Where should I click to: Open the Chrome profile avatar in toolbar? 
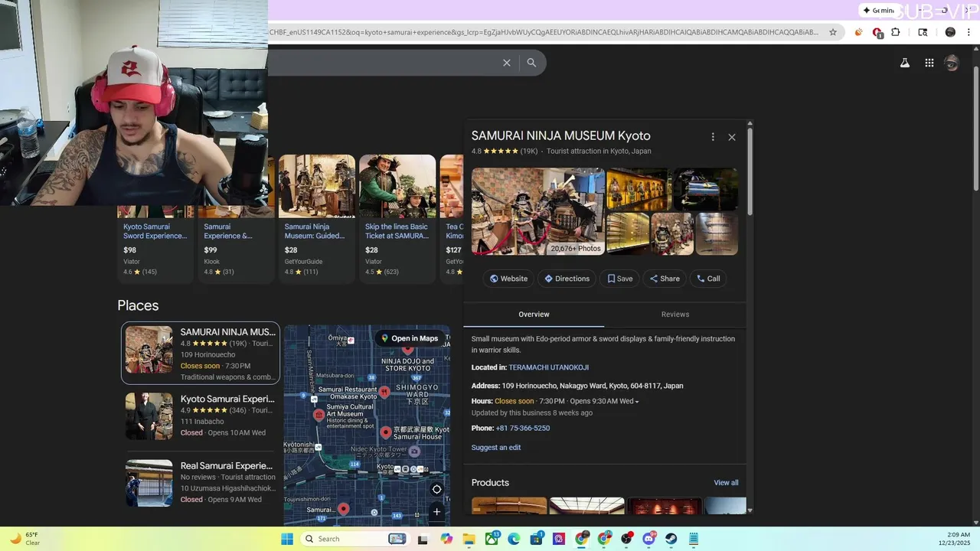pos(950,32)
